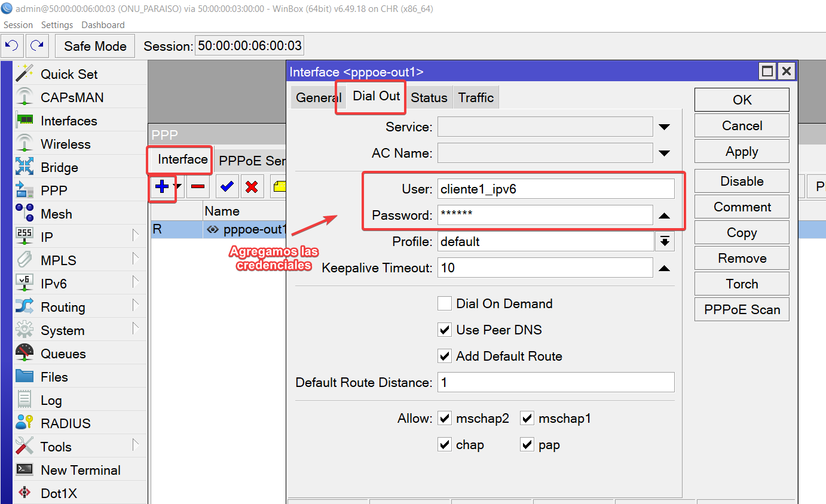Click the blue checkmark enable icon
This screenshot has height=504, width=826.
(x=227, y=187)
